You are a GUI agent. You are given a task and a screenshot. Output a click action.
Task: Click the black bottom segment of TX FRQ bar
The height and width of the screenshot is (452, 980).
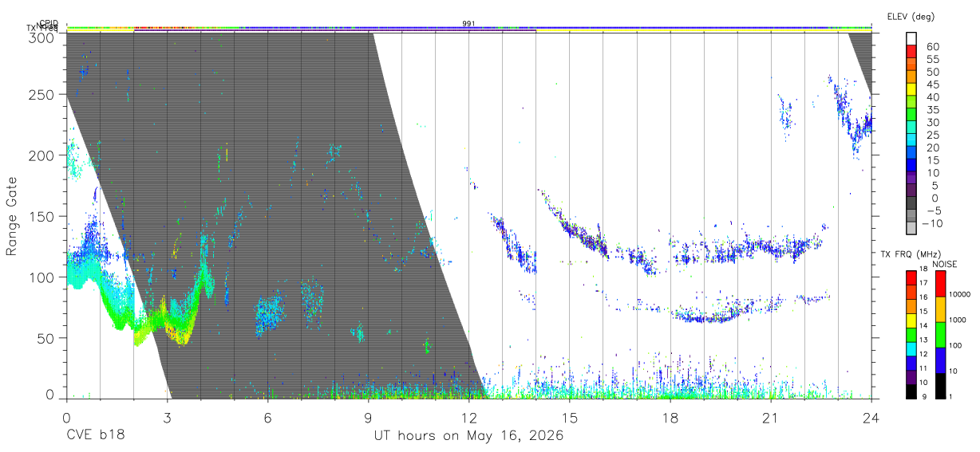[911, 391]
